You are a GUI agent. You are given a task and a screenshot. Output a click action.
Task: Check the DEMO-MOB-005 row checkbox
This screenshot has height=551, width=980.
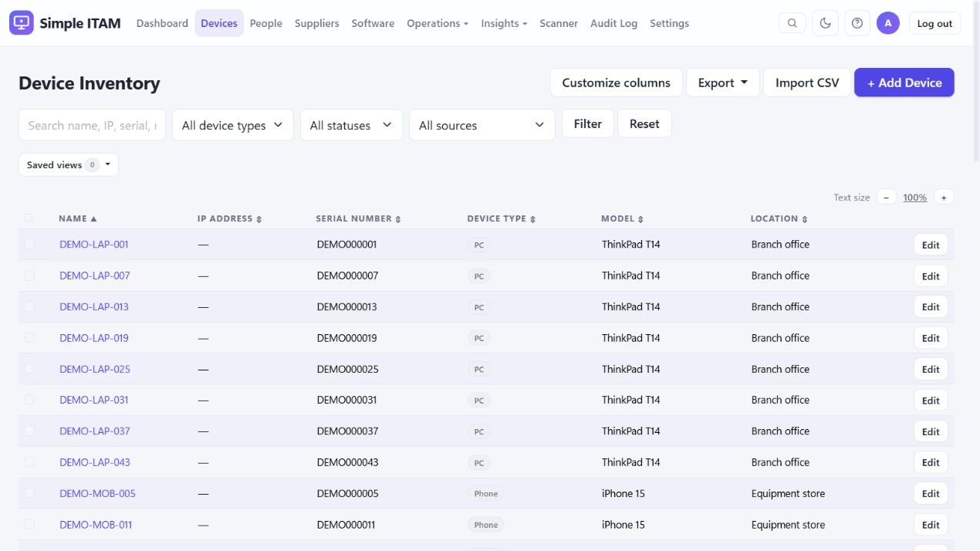(x=29, y=493)
